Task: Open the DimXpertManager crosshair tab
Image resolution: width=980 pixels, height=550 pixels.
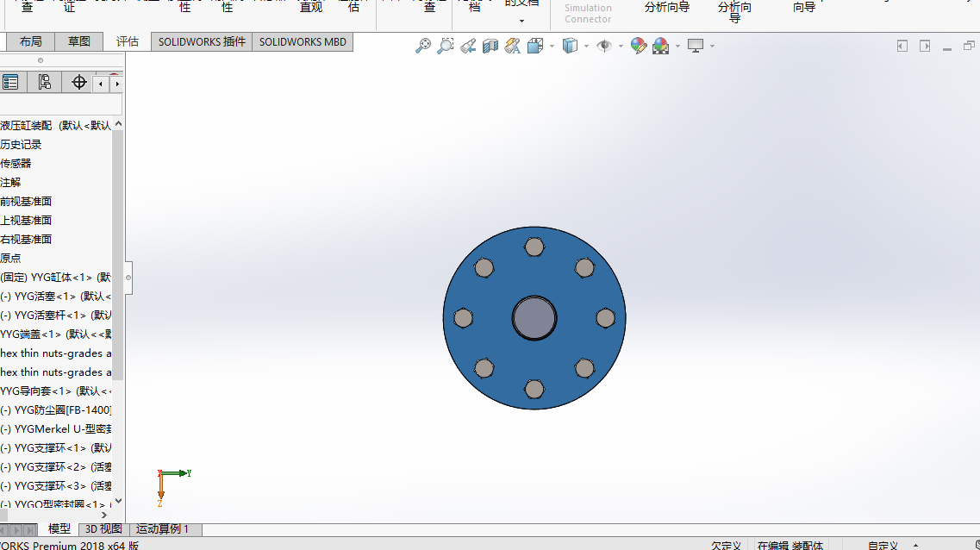Action: click(78, 83)
